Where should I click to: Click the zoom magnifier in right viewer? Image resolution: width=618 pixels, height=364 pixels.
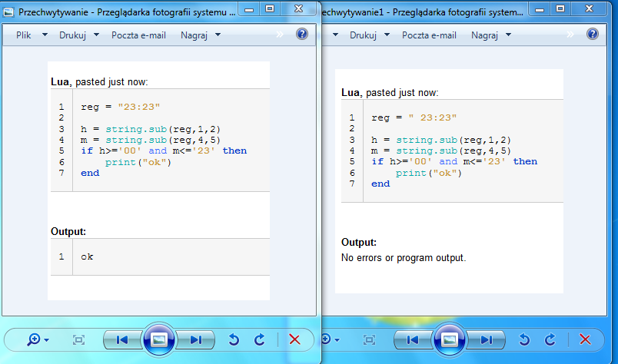click(x=326, y=339)
